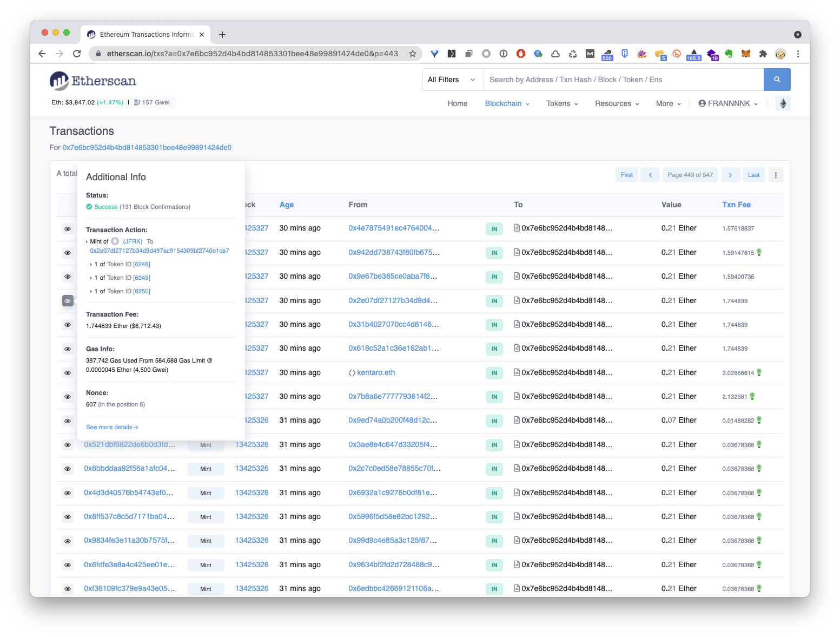Go to next page with right chevron
Screen dimensions: 840x637
pos(730,175)
